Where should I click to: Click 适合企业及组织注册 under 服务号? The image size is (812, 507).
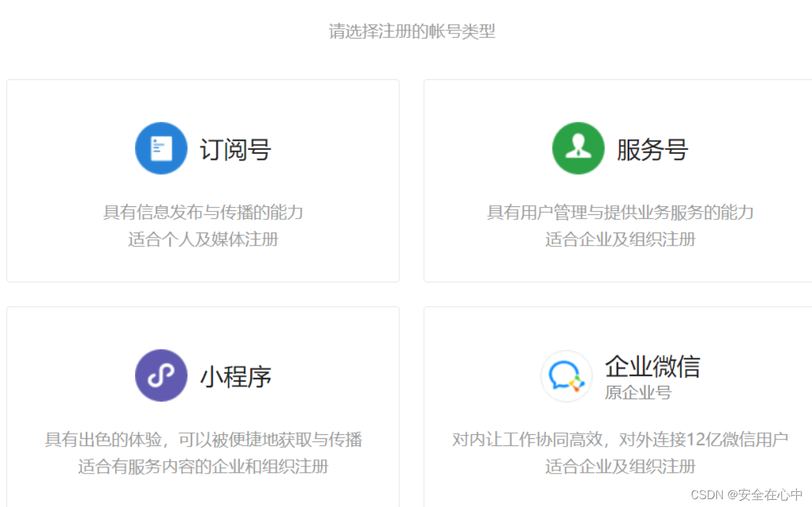tap(620, 239)
